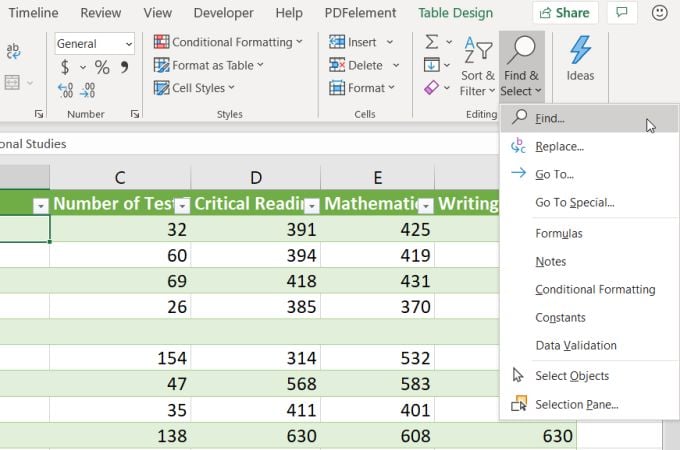Select the cell containing 391
680x450 pixels.
pos(255,229)
